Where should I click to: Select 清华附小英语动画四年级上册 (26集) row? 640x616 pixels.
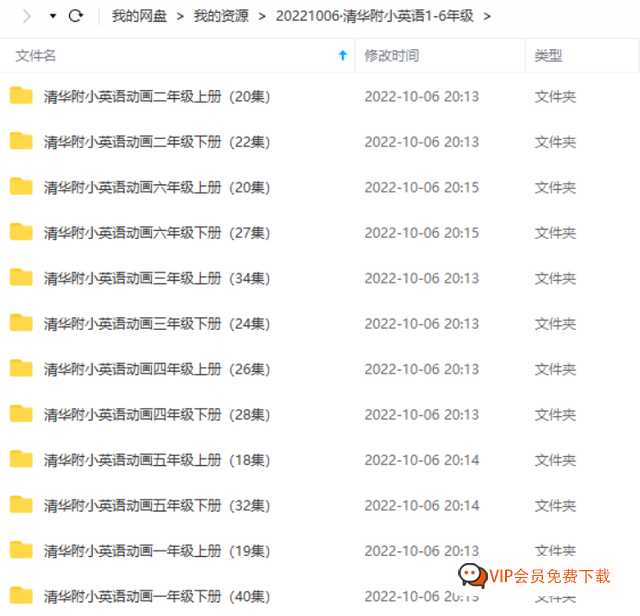320,369
